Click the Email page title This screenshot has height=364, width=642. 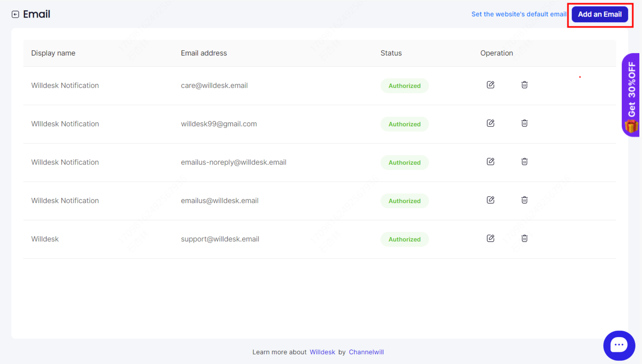coord(37,14)
